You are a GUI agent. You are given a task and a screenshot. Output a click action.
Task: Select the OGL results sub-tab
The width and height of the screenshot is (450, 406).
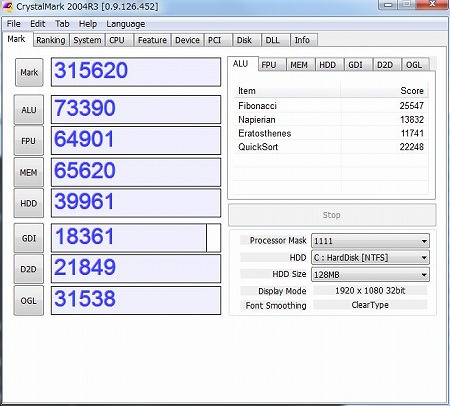pyautogui.click(x=415, y=65)
